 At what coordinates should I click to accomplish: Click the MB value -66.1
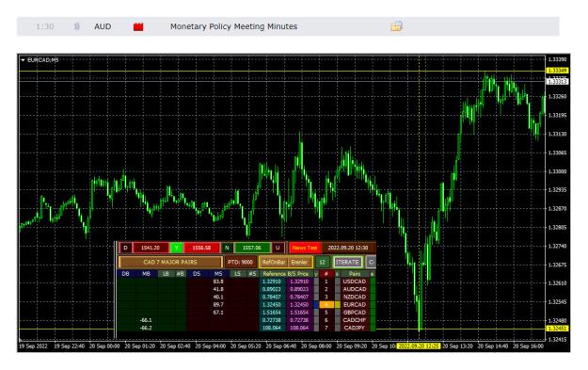tap(146, 320)
